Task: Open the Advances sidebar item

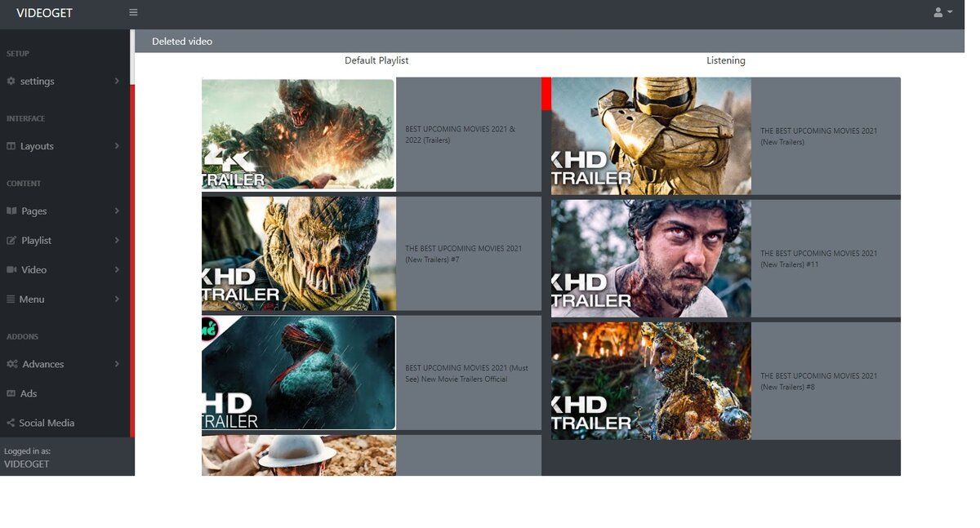Action: pos(65,364)
